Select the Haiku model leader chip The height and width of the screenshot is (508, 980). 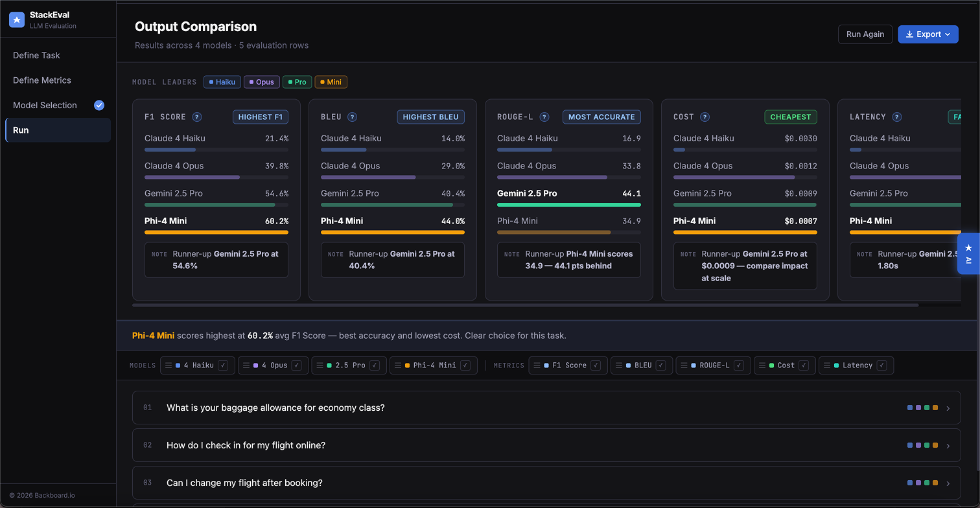click(x=222, y=82)
